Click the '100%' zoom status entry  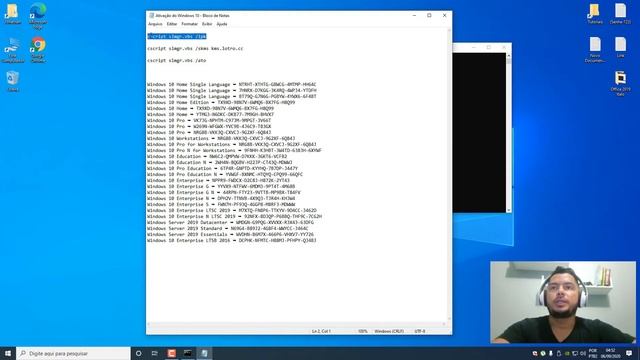pyautogui.click(x=363, y=331)
